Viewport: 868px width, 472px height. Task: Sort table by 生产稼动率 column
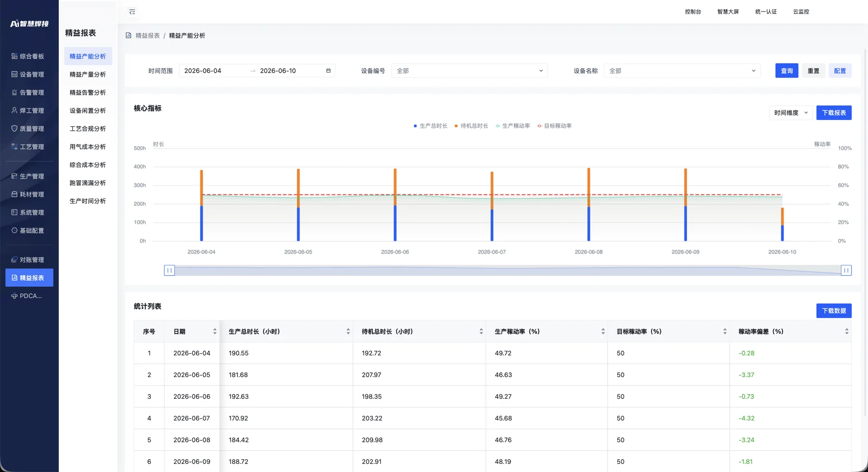pyautogui.click(x=603, y=332)
